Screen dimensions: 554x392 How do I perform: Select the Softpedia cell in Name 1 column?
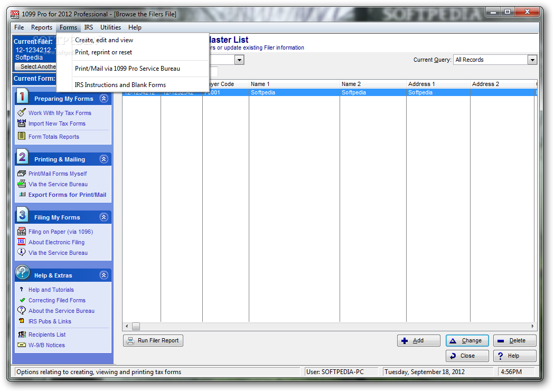pyautogui.click(x=294, y=92)
